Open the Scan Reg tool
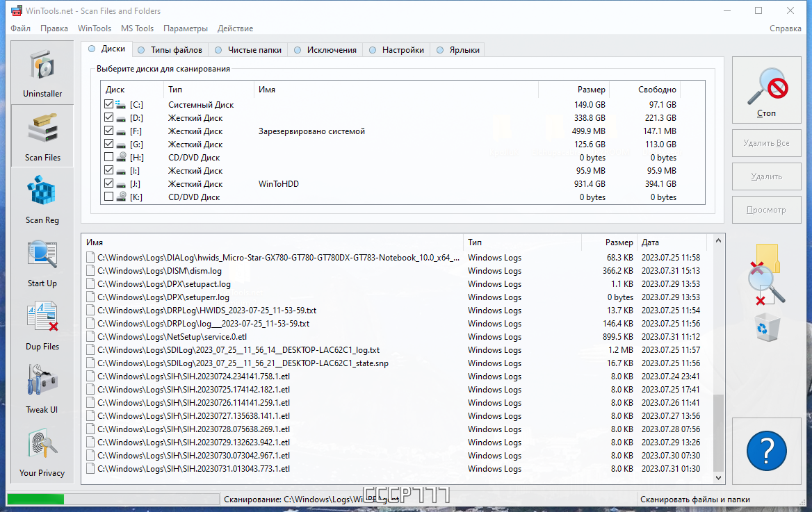Image resolution: width=812 pixels, height=512 pixels. click(x=42, y=199)
